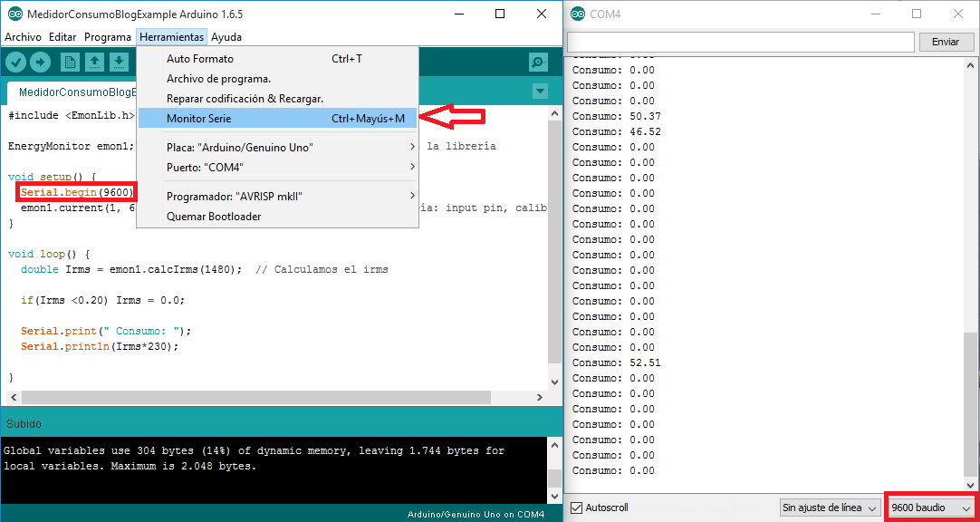Open Serial Monitor via the magnifier toolbar icon

pyautogui.click(x=538, y=62)
